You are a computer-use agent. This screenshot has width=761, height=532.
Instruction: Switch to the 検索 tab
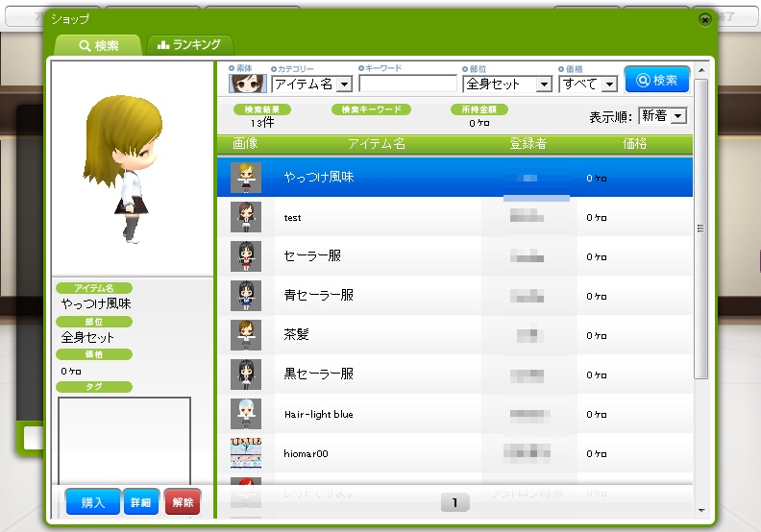98,45
